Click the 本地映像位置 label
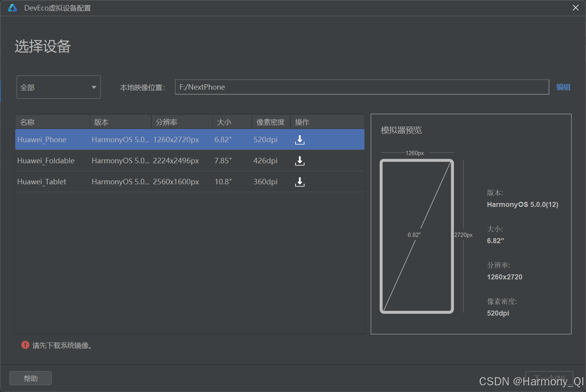 click(143, 88)
